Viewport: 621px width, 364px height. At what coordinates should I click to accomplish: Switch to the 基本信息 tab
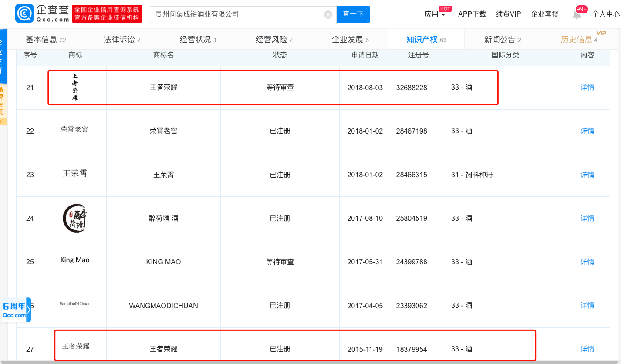45,40
